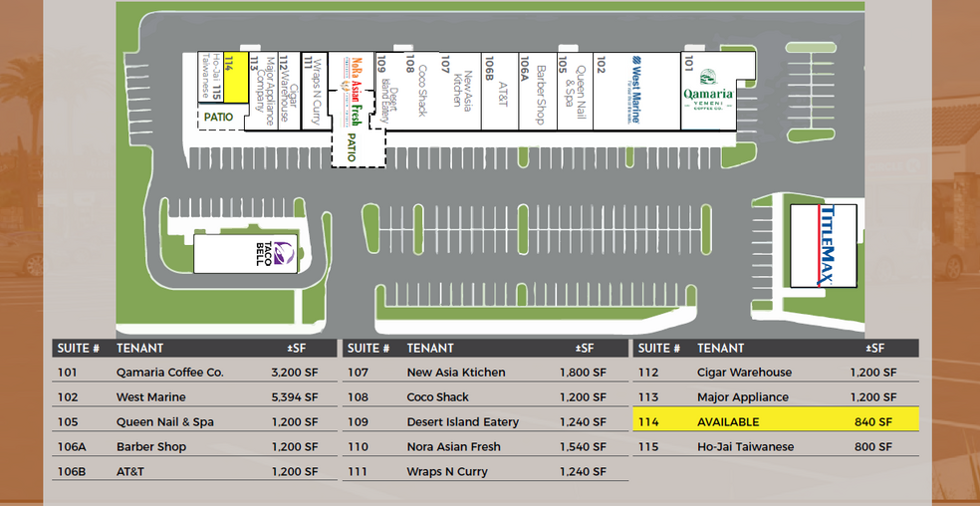Select Nora Asian Fresh in the table
This screenshot has height=506, width=980.
(453, 446)
